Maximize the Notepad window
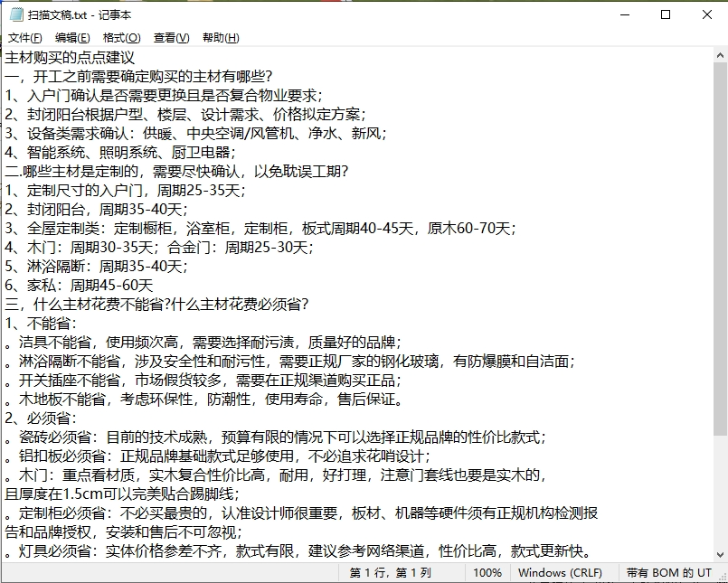 667,14
